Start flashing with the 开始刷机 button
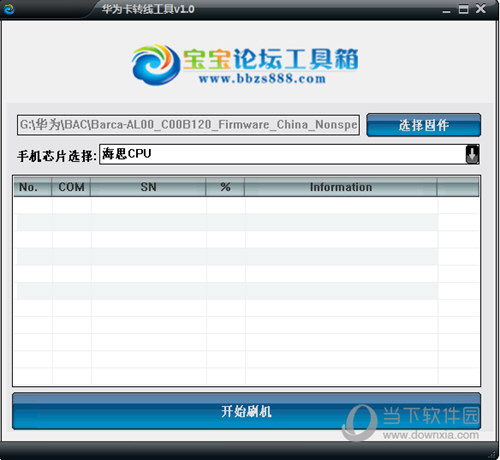Screen dimensions: 500x460 (246, 411)
